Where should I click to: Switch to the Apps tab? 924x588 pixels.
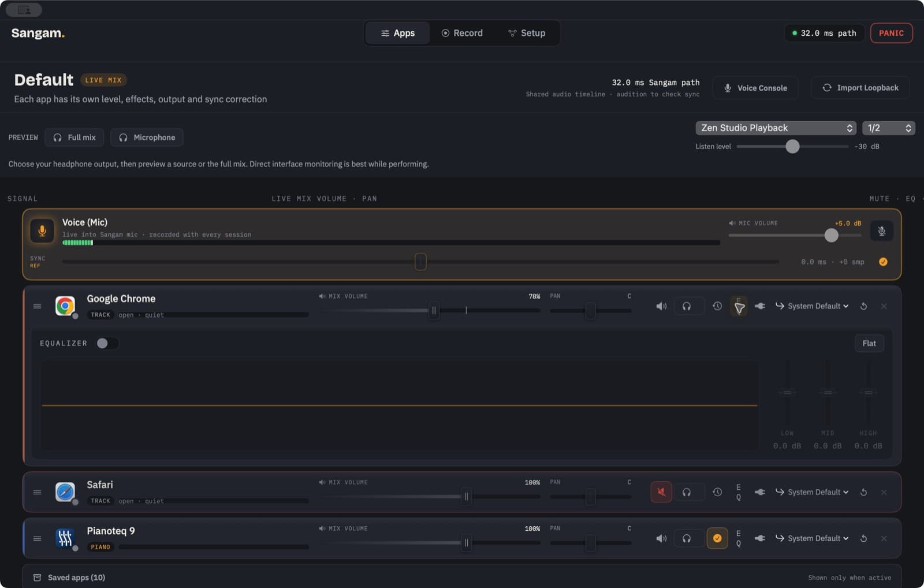click(397, 33)
